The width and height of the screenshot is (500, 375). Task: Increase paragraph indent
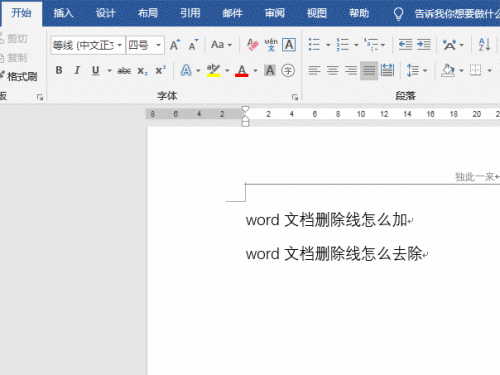[x=424, y=45]
